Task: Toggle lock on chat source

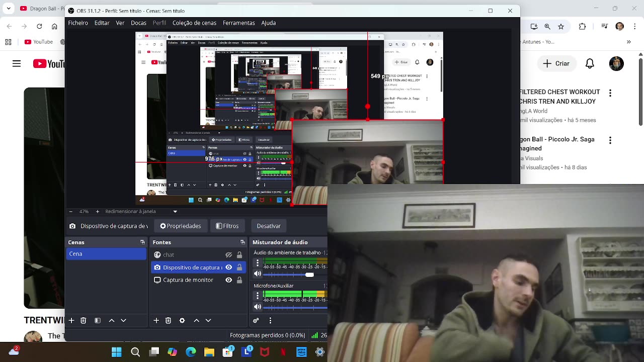Action: pos(239,255)
